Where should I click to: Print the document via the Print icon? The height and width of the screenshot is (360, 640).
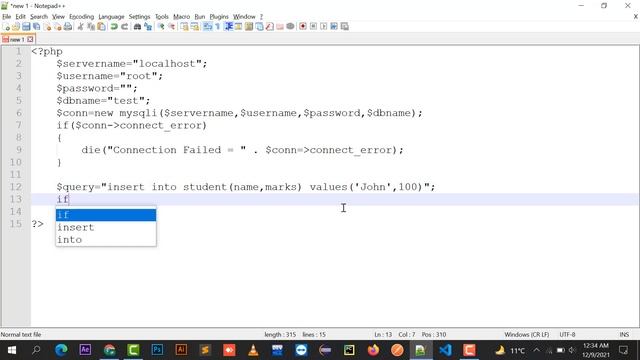[68, 27]
